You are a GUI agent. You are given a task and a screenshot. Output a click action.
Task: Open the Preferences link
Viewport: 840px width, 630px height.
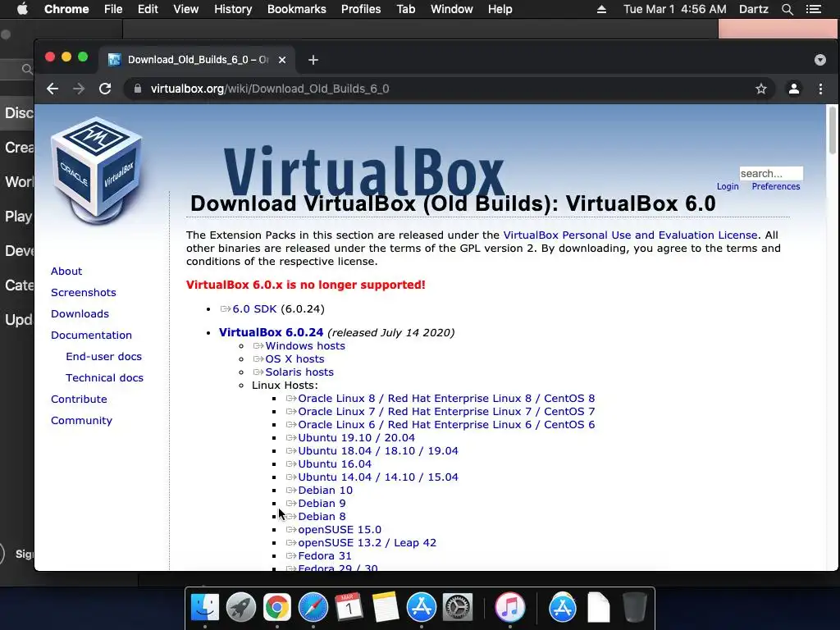coord(776,186)
